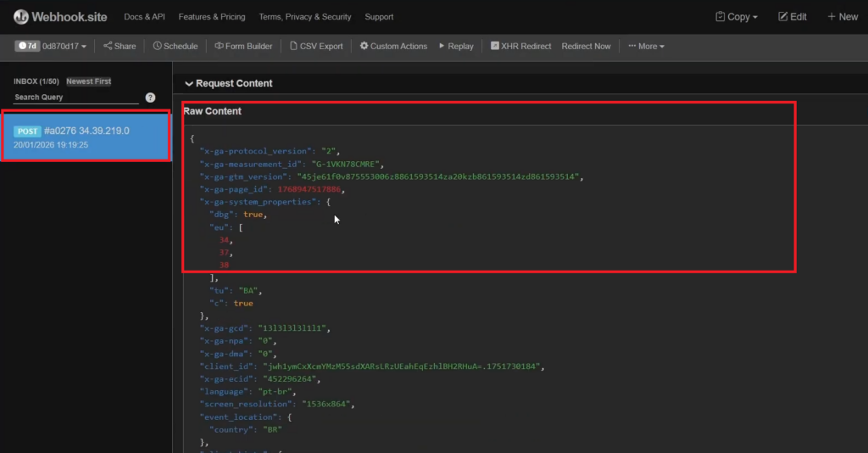Focus the Search Query field

pos(75,98)
